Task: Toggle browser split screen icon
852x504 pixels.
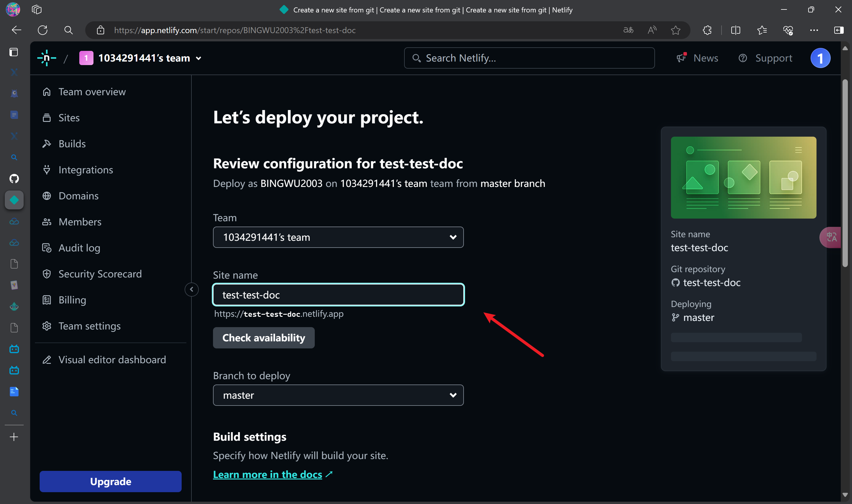Action: coord(735,30)
